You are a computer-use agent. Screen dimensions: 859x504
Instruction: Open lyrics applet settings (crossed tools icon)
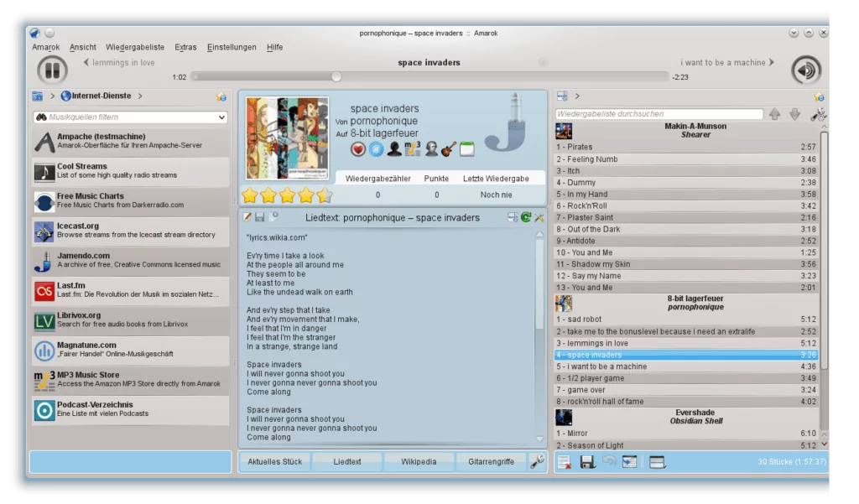click(539, 217)
